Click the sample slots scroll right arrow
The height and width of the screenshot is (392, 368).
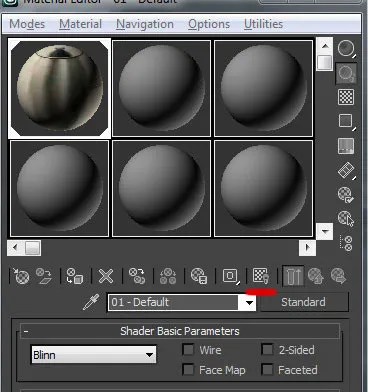(x=307, y=248)
